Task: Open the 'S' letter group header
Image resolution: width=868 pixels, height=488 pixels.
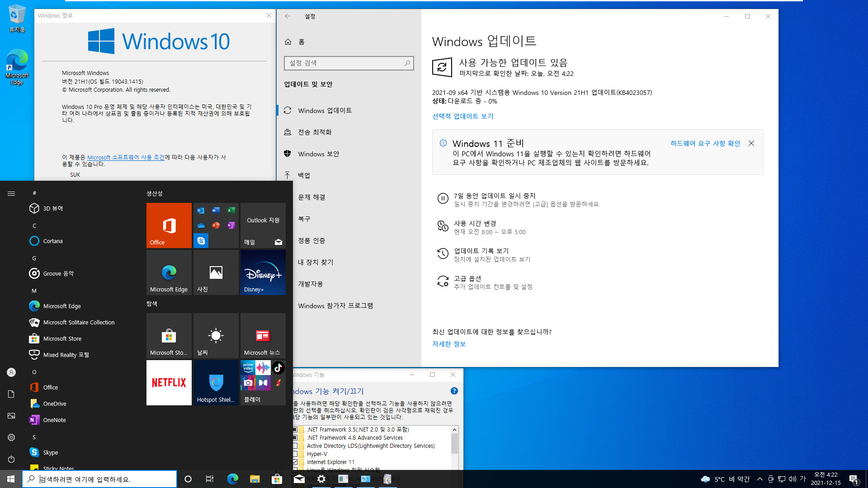Action: pyautogui.click(x=34, y=437)
